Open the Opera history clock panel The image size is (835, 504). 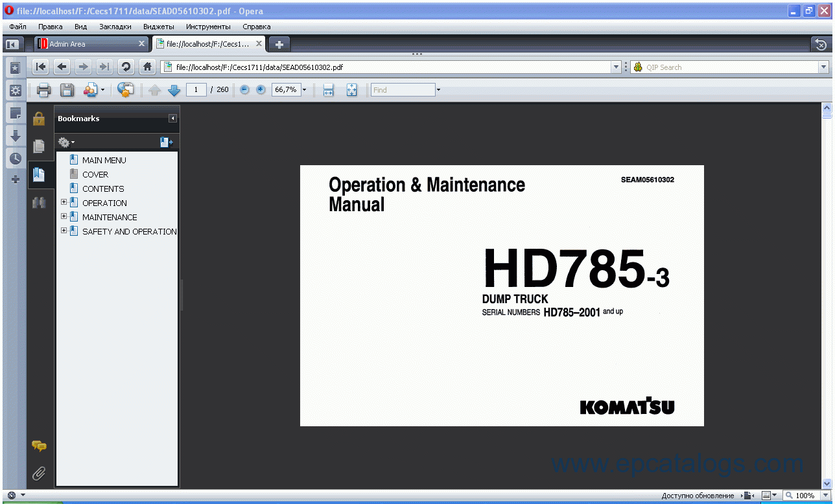(x=15, y=158)
